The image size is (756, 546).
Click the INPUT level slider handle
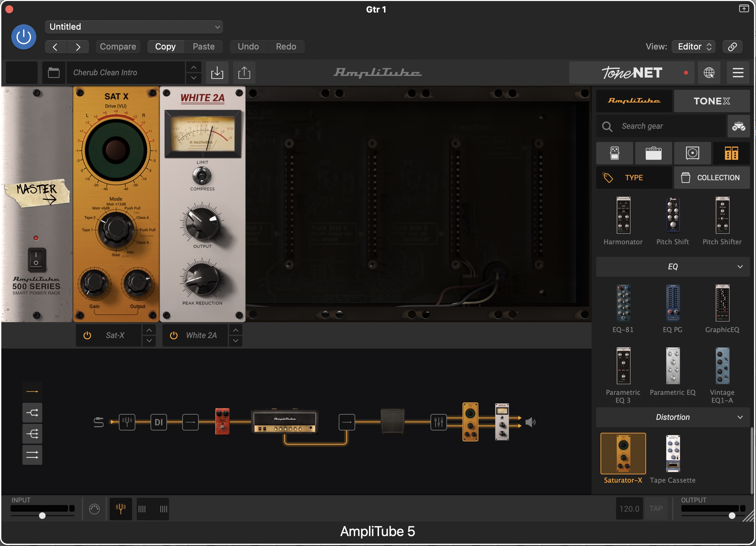click(x=42, y=516)
